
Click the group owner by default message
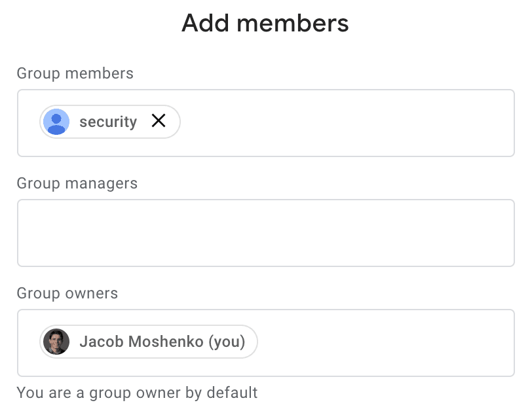pyautogui.click(x=138, y=393)
